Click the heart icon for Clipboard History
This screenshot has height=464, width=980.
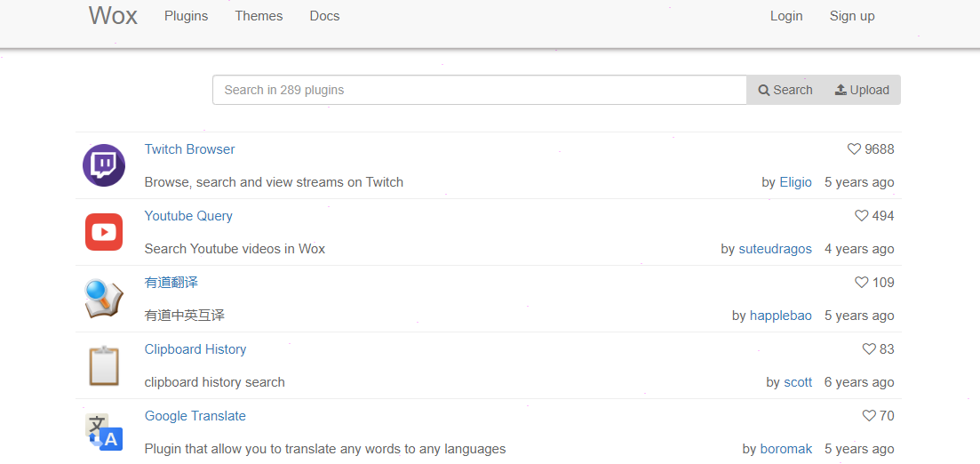[x=869, y=349]
